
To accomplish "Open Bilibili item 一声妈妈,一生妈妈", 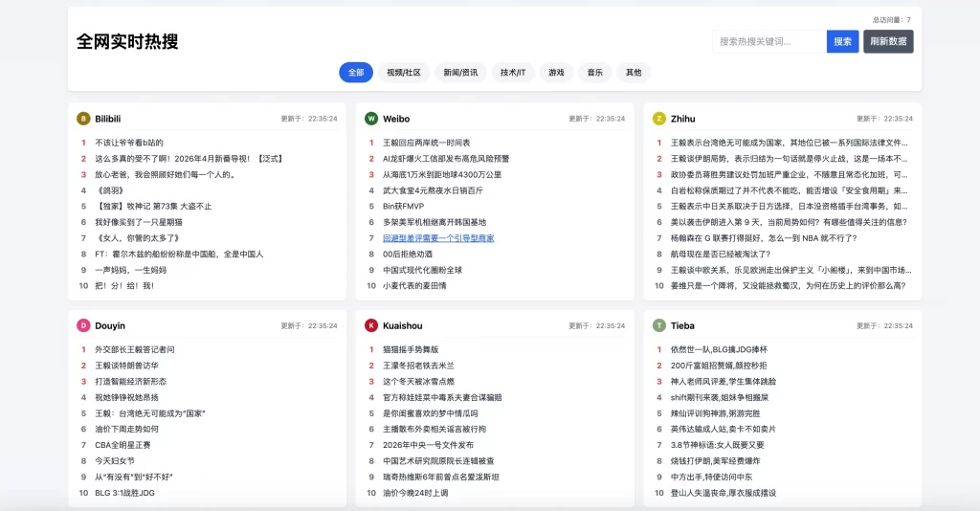I will (x=130, y=270).
